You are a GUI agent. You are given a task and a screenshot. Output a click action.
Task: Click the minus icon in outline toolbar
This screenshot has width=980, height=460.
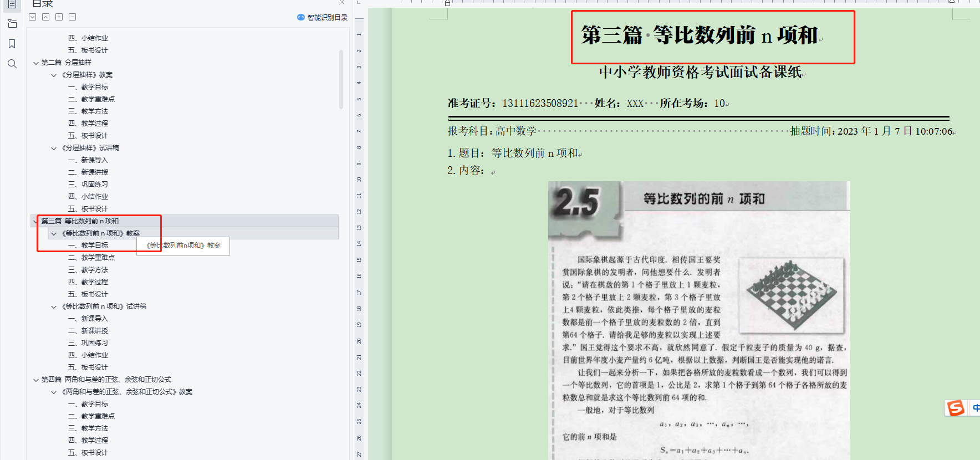point(72,17)
